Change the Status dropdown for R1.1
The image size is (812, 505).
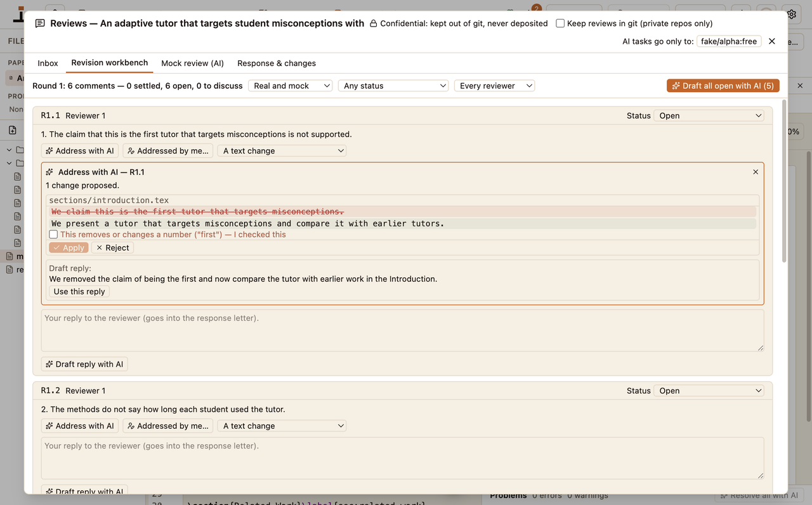pyautogui.click(x=709, y=115)
